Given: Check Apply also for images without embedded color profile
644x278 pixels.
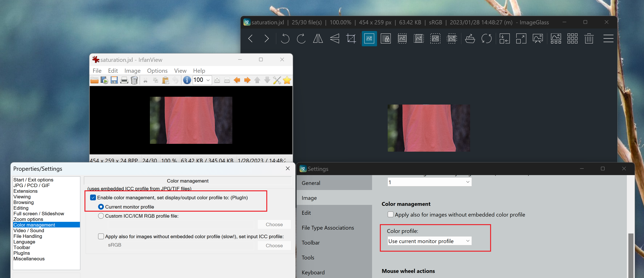Looking at the screenshot, I should [390, 215].
